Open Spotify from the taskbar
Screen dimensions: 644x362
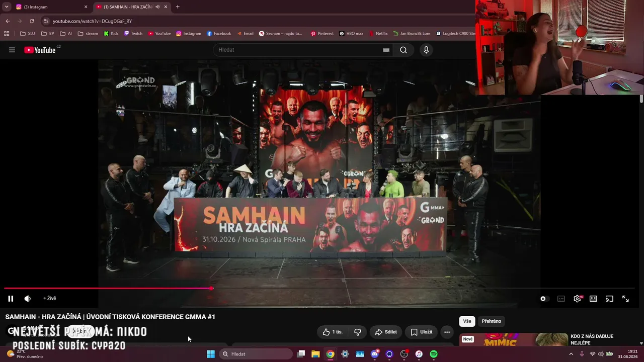434,354
